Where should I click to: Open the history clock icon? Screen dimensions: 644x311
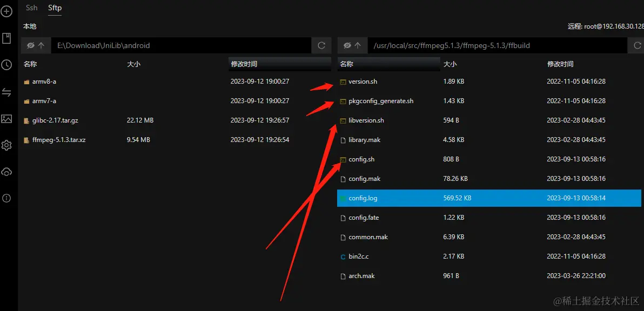point(6,65)
